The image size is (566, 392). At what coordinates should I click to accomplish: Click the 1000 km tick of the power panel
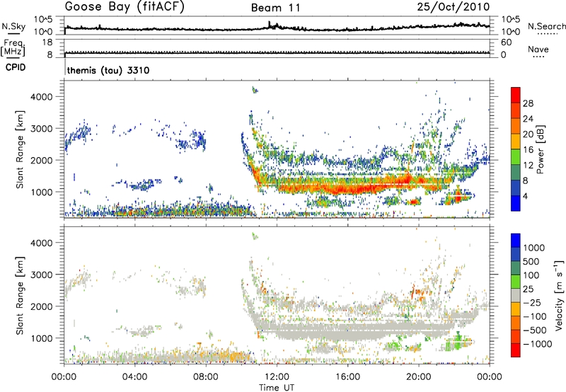(41, 192)
